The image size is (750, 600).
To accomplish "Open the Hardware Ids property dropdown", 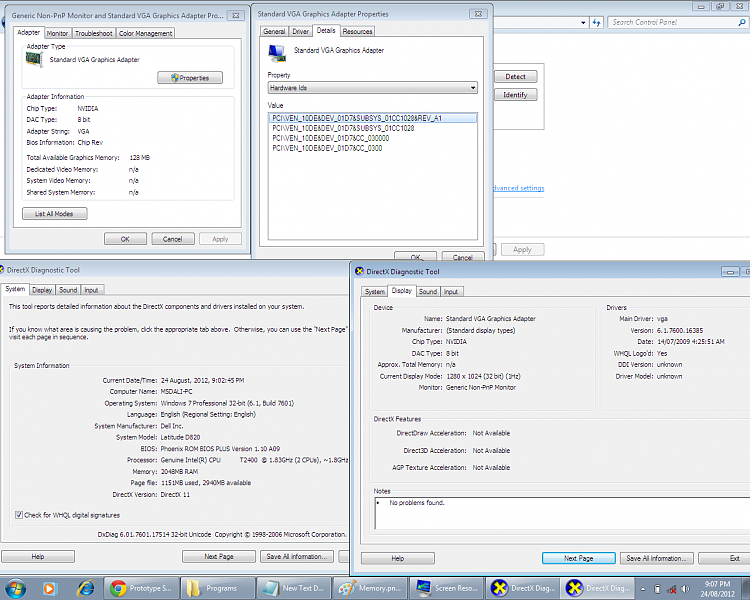I will pos(372,88).
